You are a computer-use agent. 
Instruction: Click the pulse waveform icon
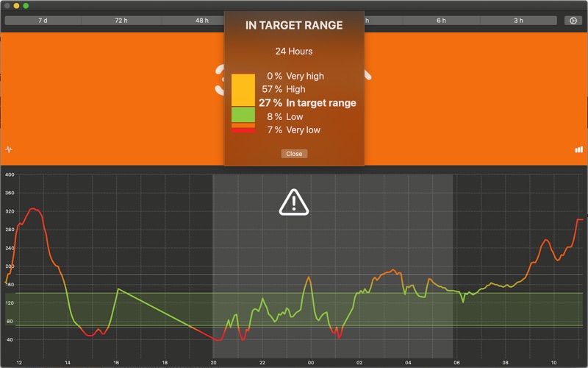pyautogui.click(x=9, y=149)
